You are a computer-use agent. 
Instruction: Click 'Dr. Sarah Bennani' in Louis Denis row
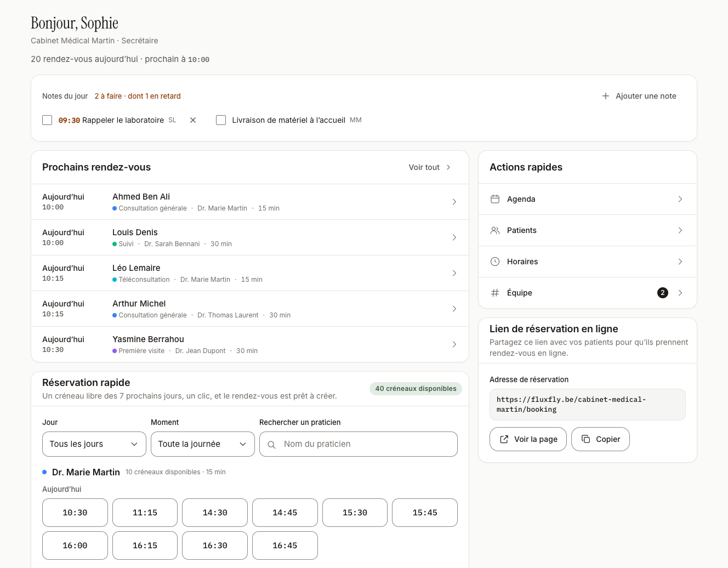(172, 244)
